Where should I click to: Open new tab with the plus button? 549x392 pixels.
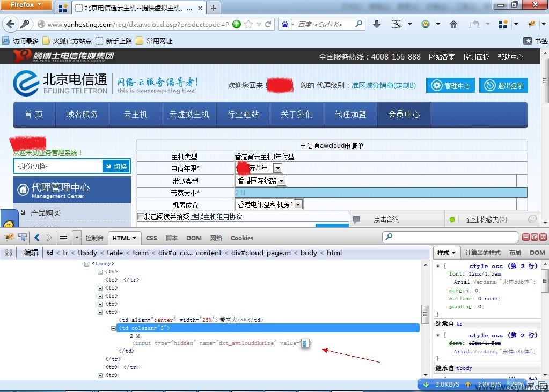214,8
